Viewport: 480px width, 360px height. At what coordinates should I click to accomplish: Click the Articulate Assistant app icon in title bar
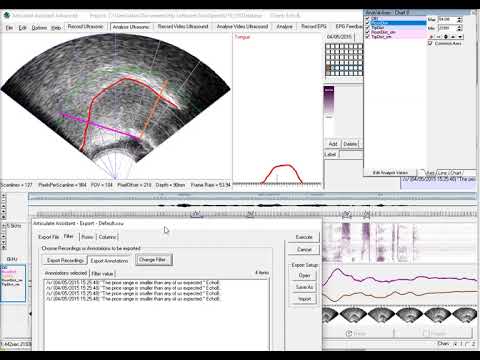7,15
